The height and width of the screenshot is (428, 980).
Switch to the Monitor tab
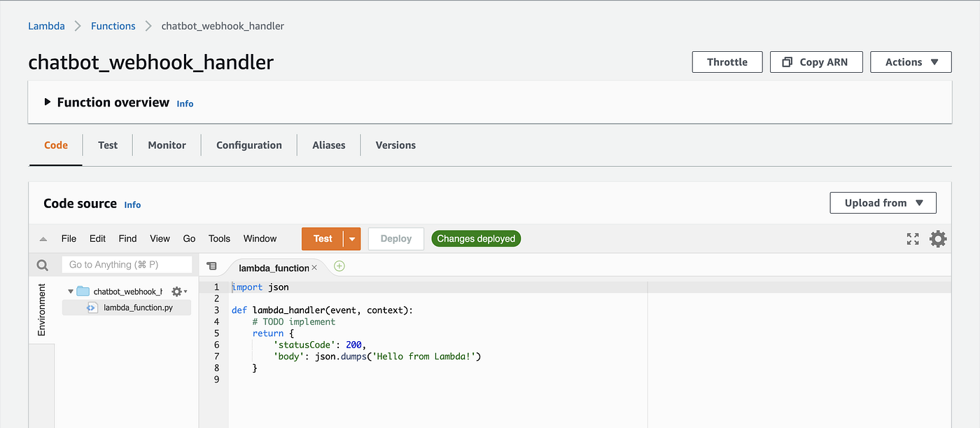167,145
